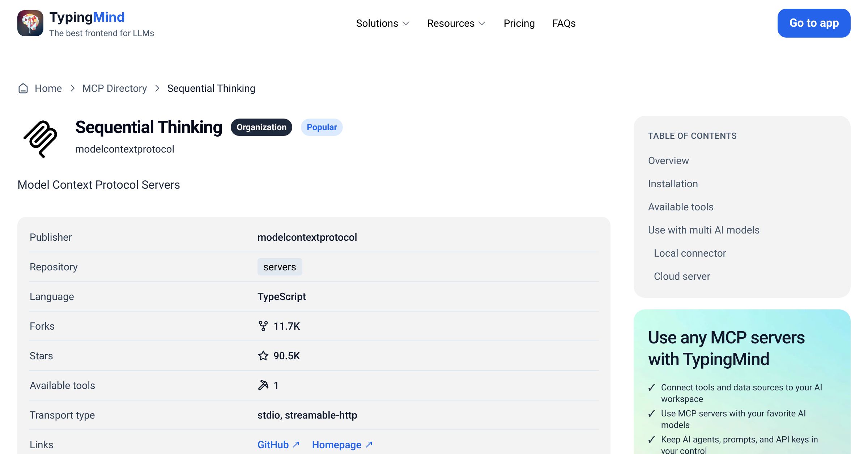Click the stdio, streamable-http transport value
The width and height of the screenshot is (868, 454).
307,415
